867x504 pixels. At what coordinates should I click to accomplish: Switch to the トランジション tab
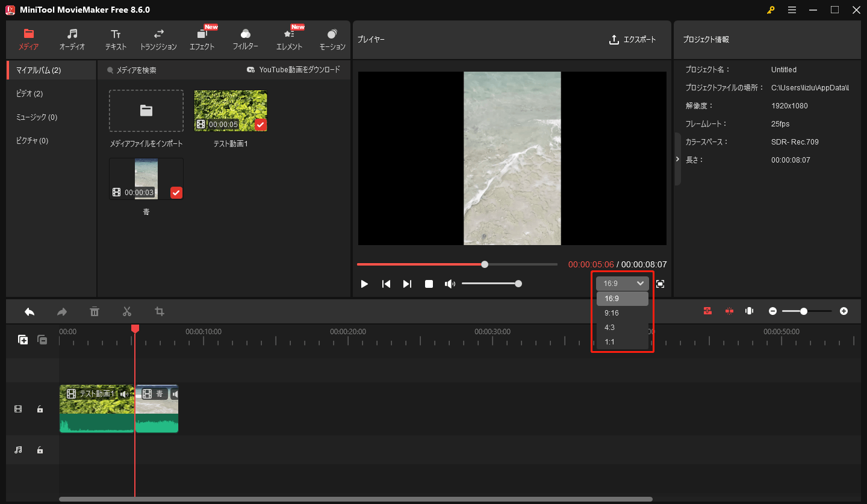point(158,39)
